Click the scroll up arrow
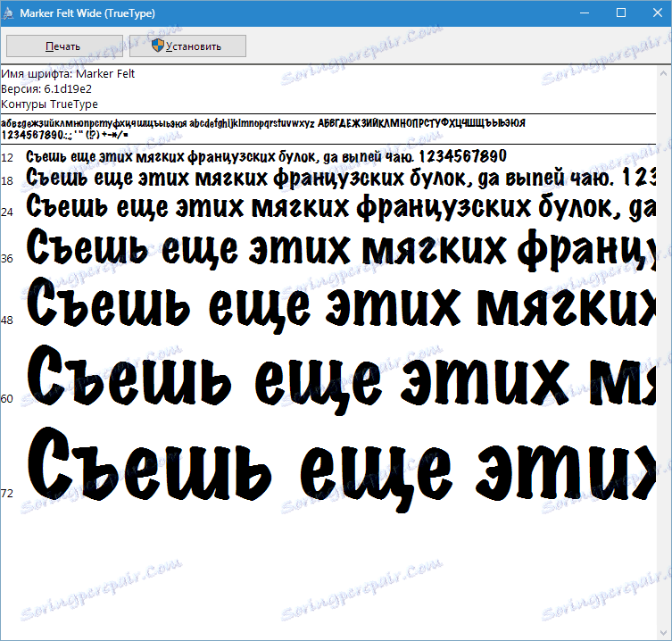The height and width of the screenshot is (641, 672). (664, 73)
